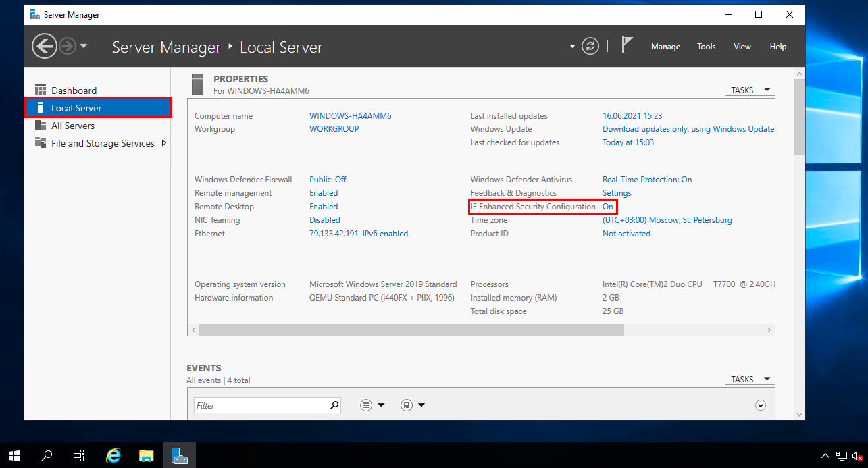Open the Events TASKS dropdown
The image size is (868, 468).
(750, 379)
